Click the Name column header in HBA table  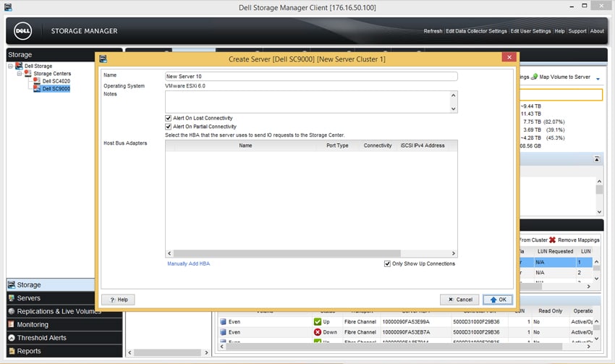(245, 145)
